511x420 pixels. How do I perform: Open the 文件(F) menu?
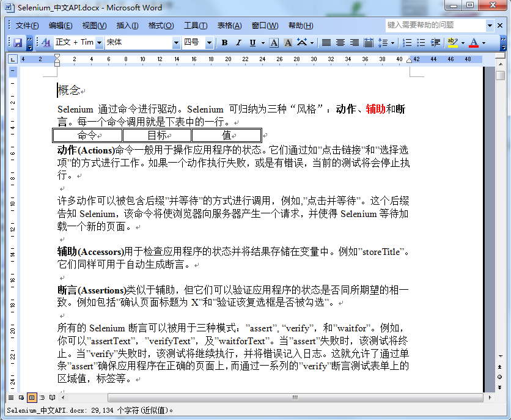coord(27,26)
